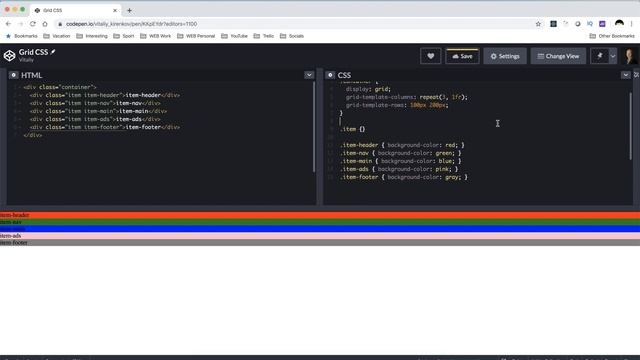The width and height of the screenshot is (640, 360).
Task: Go back in browser history
Action: 8,24
